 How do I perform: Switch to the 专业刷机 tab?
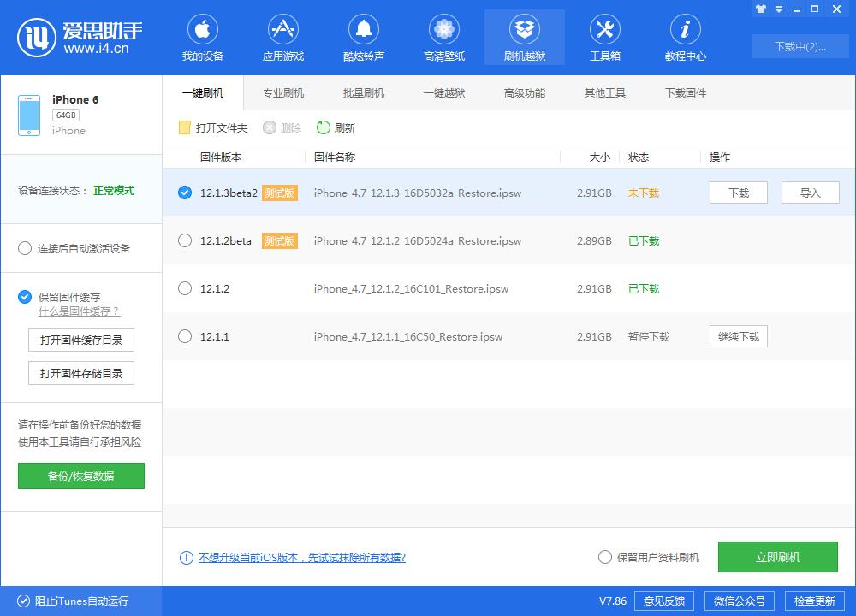(x=282, y=92)
